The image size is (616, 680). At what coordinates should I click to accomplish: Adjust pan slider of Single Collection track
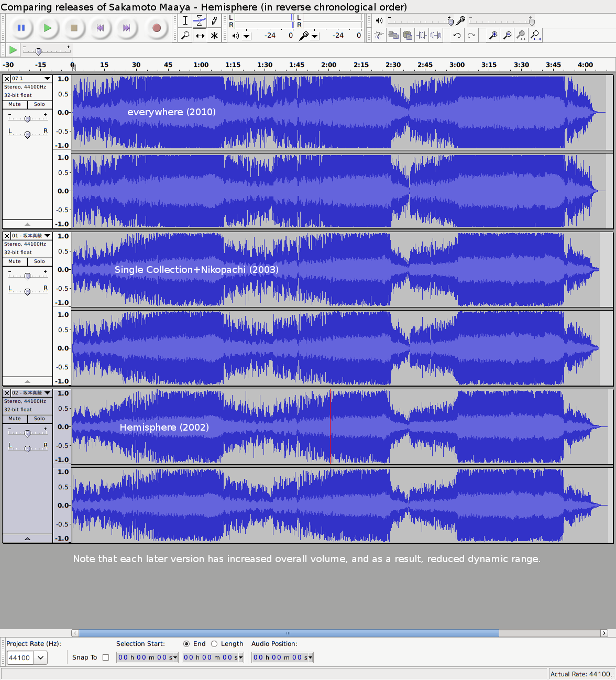(x=27, y=292)
